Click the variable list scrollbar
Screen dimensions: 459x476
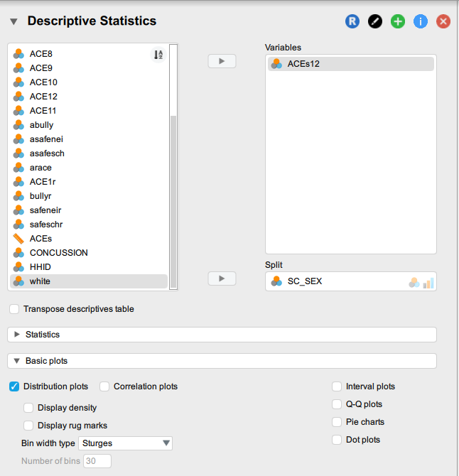pos(173,201)
